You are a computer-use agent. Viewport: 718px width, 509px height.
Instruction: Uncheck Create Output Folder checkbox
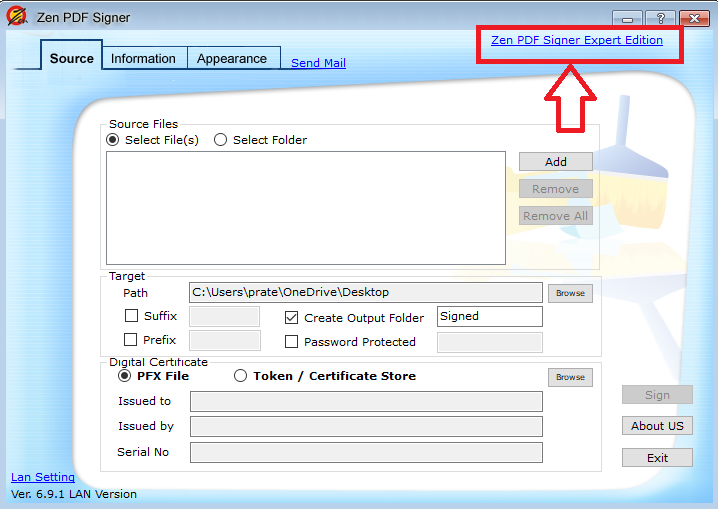click(291, 318)
